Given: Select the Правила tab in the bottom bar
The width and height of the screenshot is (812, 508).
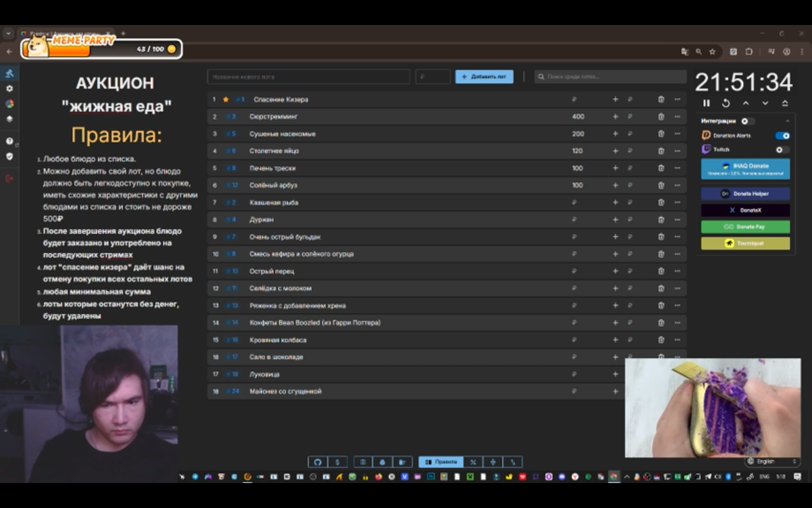Looking at the screenshot, I should click(441, 462).
